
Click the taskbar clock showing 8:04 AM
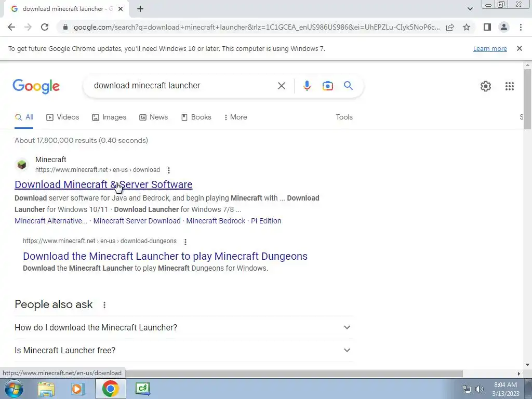click(x=505, y=389)
